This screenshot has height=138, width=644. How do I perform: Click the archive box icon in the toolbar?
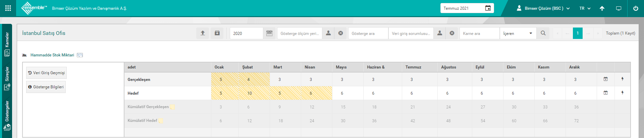217,33
